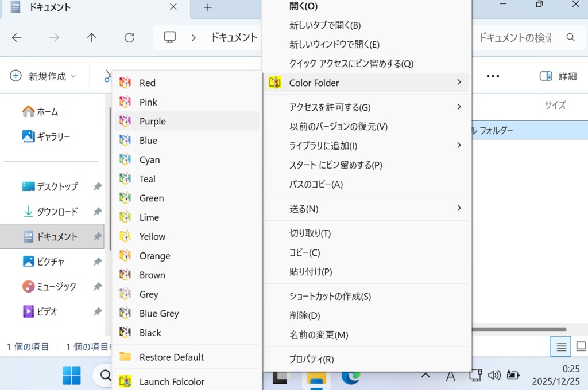This screenshot has width=588, height=390.
Task: Set the Yellow folder color icon
Action: point(125,236)
